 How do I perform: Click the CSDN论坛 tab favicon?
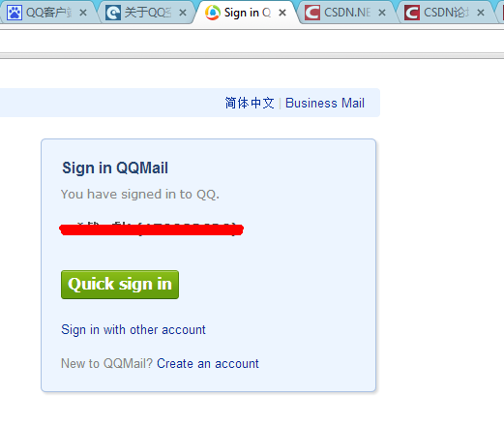[412, 13]
